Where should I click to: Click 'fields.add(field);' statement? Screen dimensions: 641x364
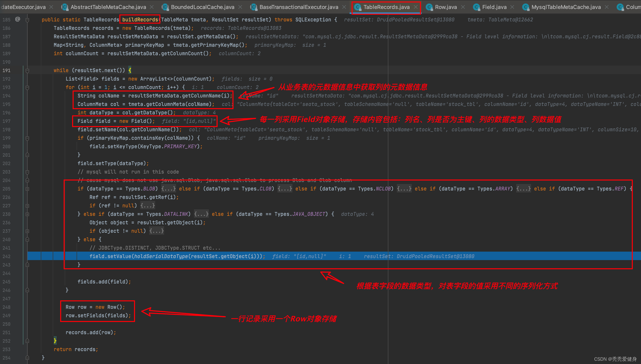pyautogui.click(x=104, y=282)
